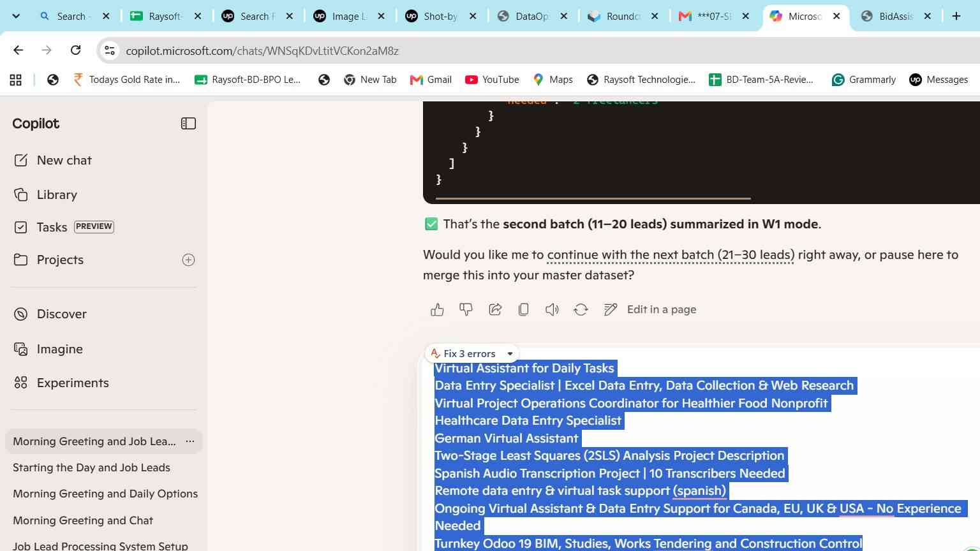Open options for Morning Greeting and Job Lea... chat
This screenshot has height=551, width=980.
pyautogui.click(x=189, y=441)
